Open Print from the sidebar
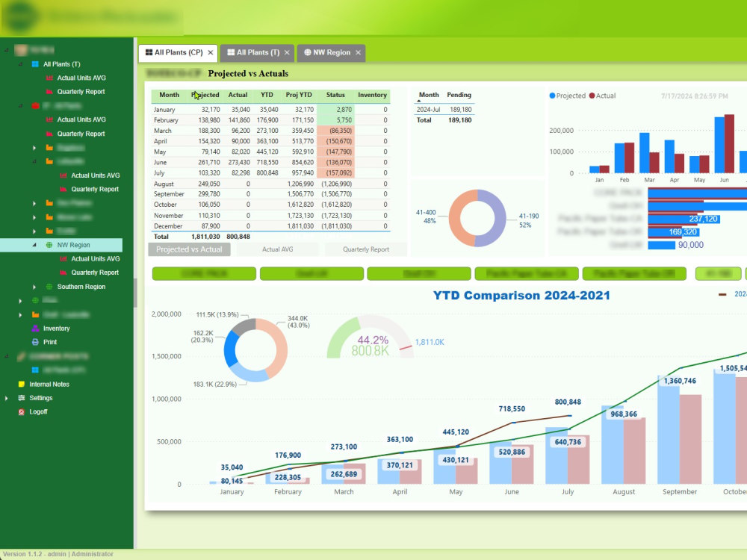Viewport: 747px width, 560px height. (x=49, y=342)
